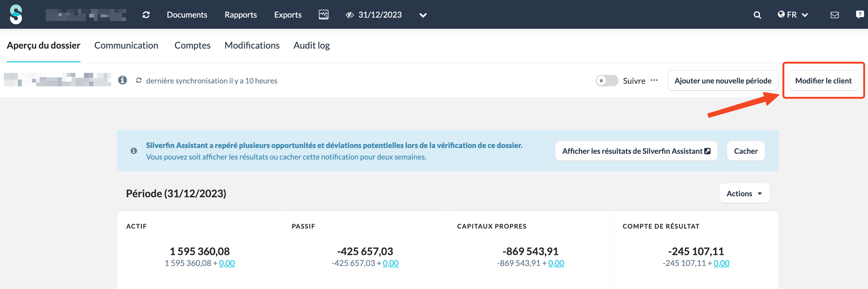Switch to the Audit log tab

[311, 45]
